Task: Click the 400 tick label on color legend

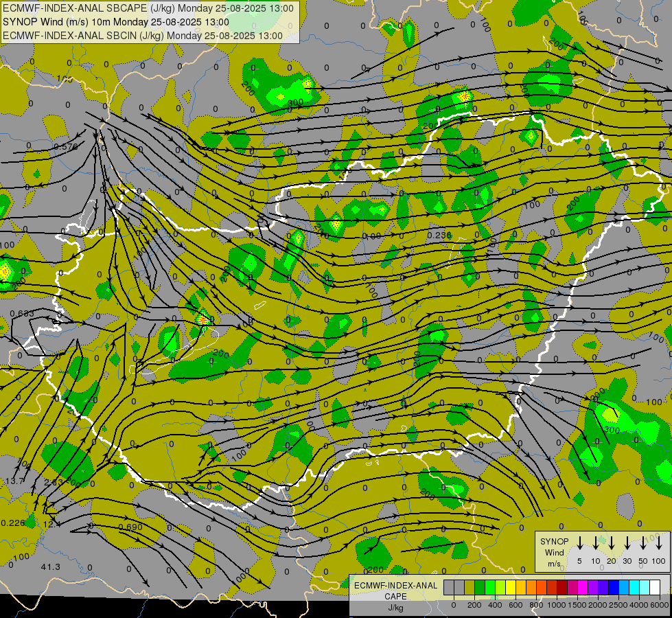Action: pyautogui.click(x=495, y=605)
